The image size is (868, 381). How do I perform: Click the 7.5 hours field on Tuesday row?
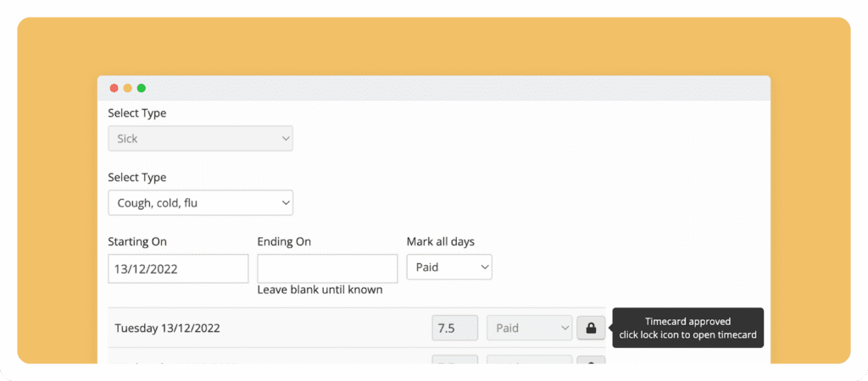[x=454, y=328]
